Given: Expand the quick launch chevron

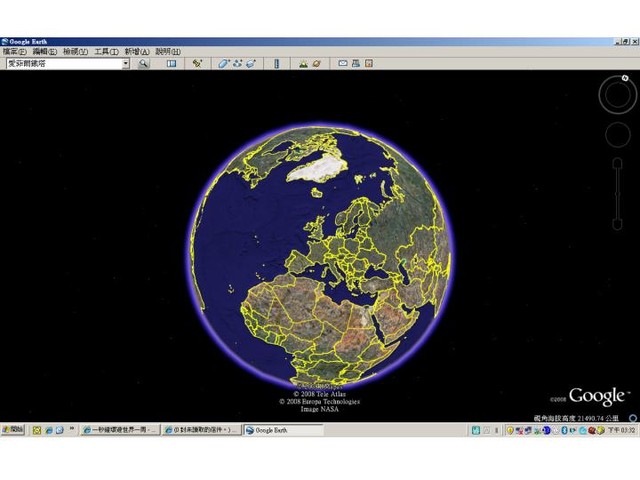Looking at the screenshot, I should coord(72,429).
